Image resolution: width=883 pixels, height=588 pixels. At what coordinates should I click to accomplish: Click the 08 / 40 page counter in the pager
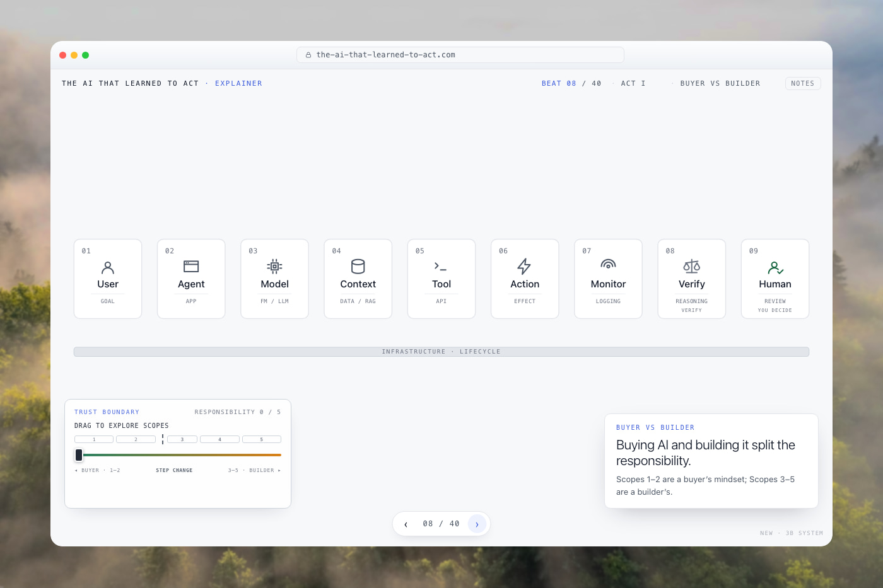(441, 524)
